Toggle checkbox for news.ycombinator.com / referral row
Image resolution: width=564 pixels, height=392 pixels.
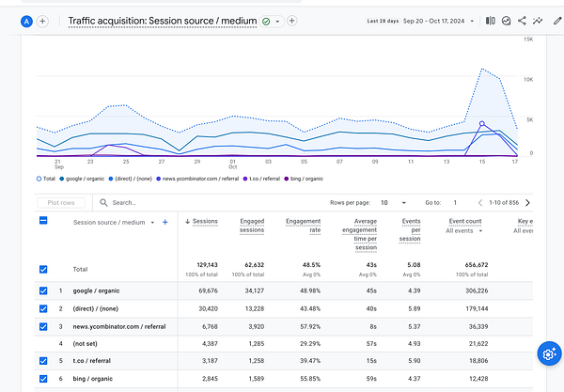click(43, 326)
